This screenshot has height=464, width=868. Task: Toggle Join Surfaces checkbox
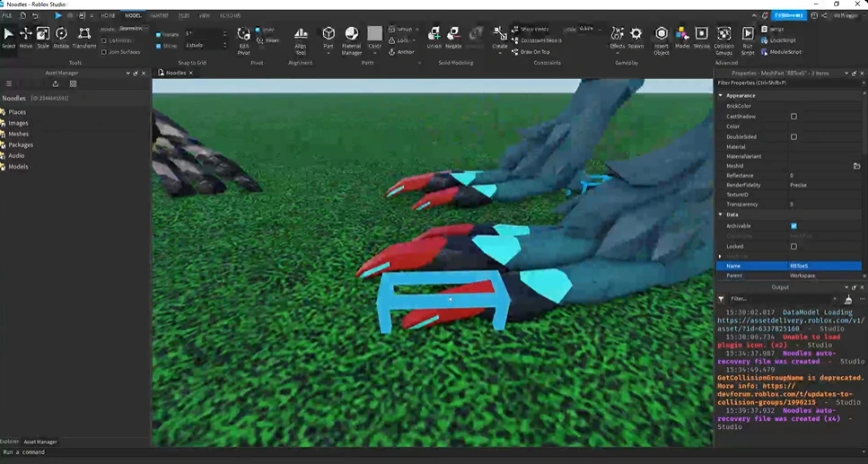point(104,52)
